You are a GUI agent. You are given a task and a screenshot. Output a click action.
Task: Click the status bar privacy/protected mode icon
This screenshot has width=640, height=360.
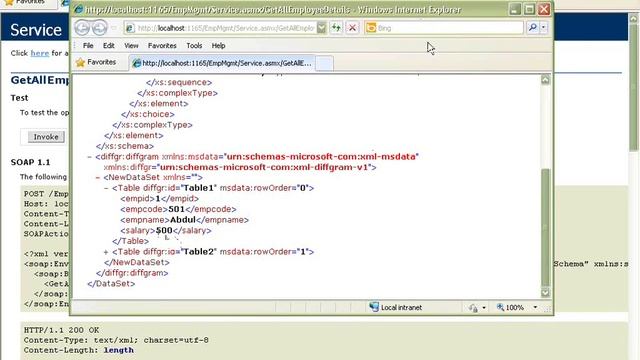click(x=473, y=308)
